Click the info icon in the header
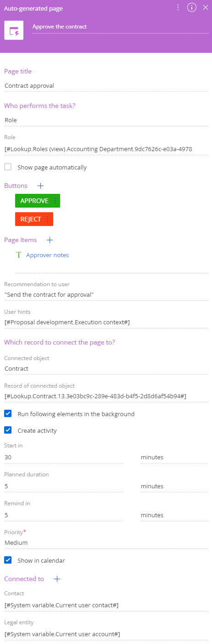This screenshot has width=212, height=644. [x=192, y=7]
